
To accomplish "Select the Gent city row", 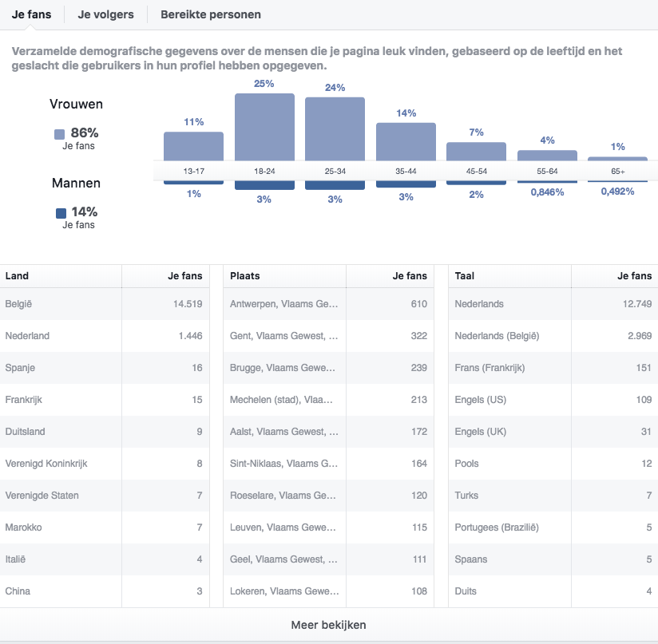I will click(x=328, y=336).
